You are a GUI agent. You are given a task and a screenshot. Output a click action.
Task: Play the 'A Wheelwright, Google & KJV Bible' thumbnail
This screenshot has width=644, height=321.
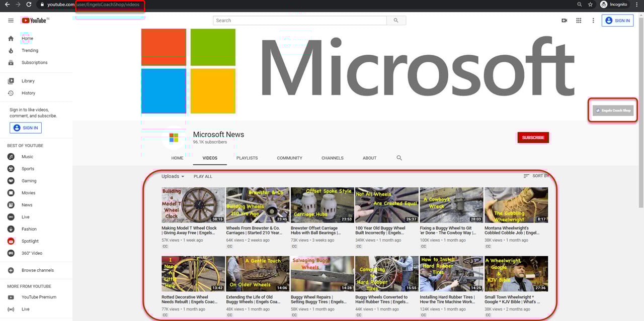[x=516, y=274]
